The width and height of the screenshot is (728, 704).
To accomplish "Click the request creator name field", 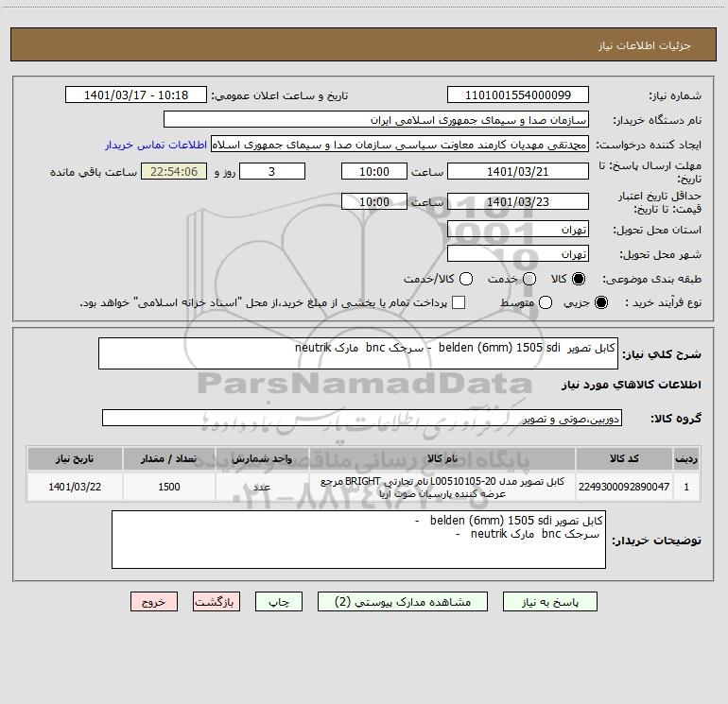I will click(x=400, y=144).
